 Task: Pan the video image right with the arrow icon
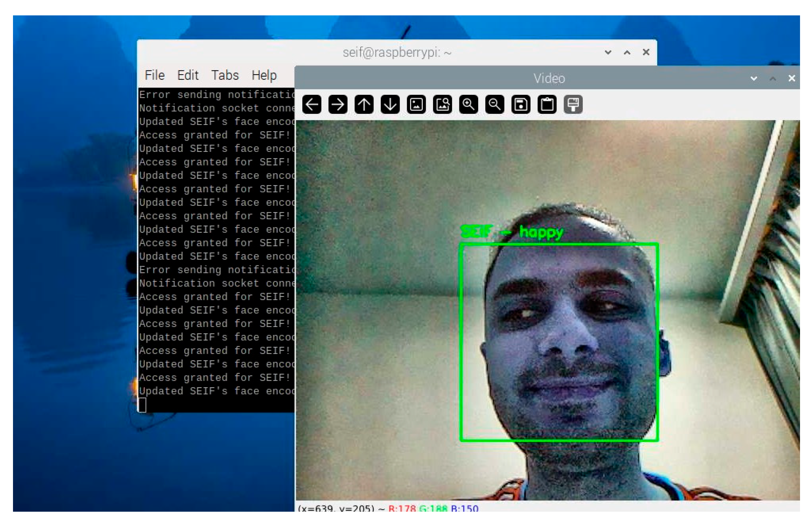338,104
